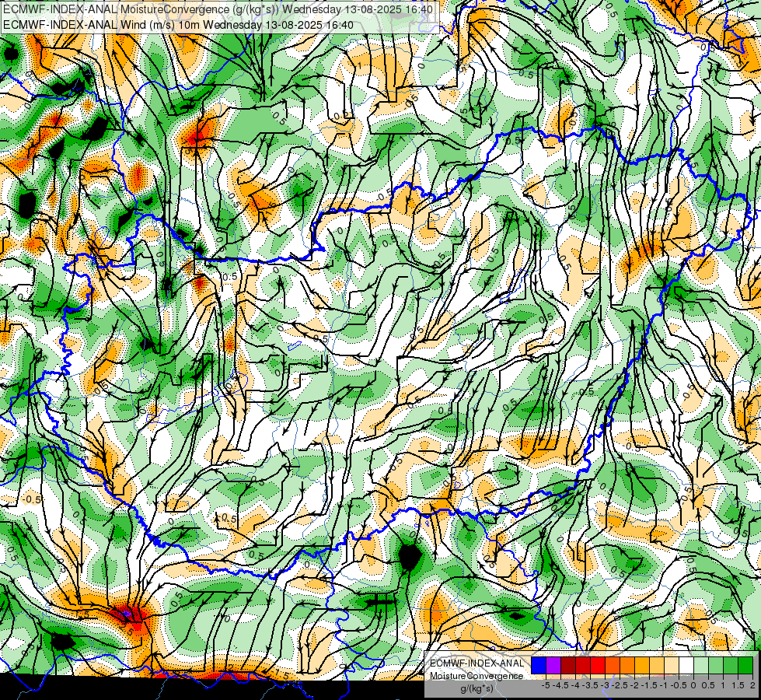Click the legend scale value '-2.5'

click(x=620, y=685)
